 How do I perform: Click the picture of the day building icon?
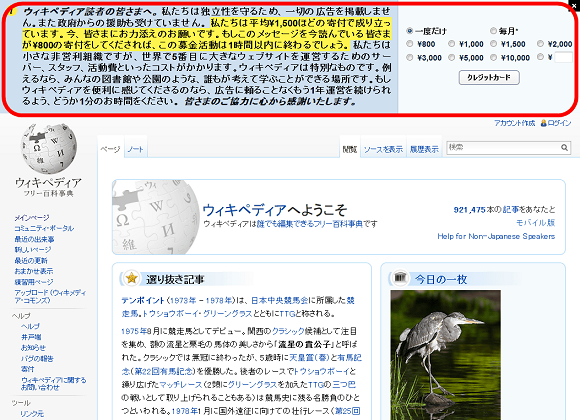point(400,278)
